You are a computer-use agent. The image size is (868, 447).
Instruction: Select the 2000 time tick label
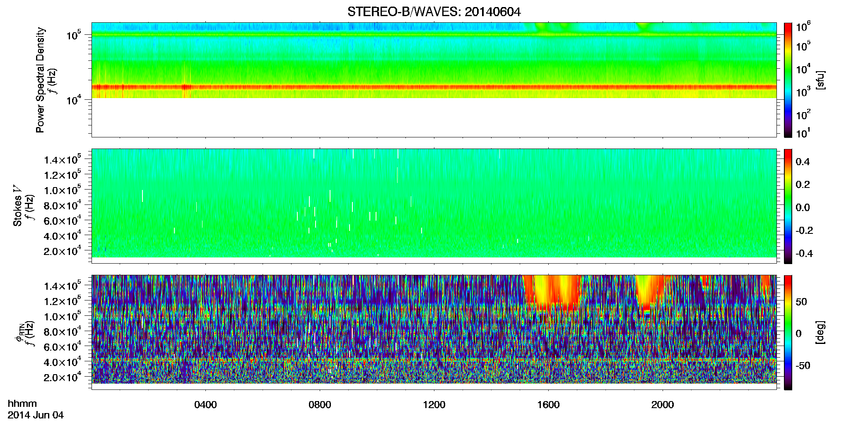coord(663,405)
